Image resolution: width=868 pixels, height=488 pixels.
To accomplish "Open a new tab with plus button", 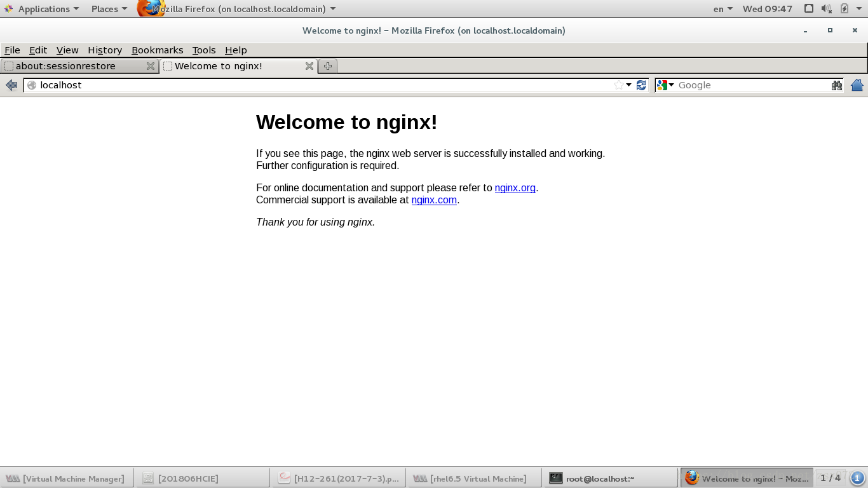I will click(328, 66).
